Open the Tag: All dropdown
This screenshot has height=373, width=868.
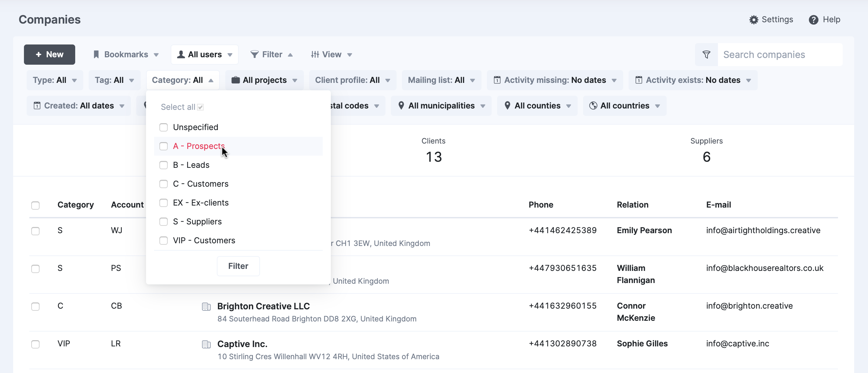point(114,80)
